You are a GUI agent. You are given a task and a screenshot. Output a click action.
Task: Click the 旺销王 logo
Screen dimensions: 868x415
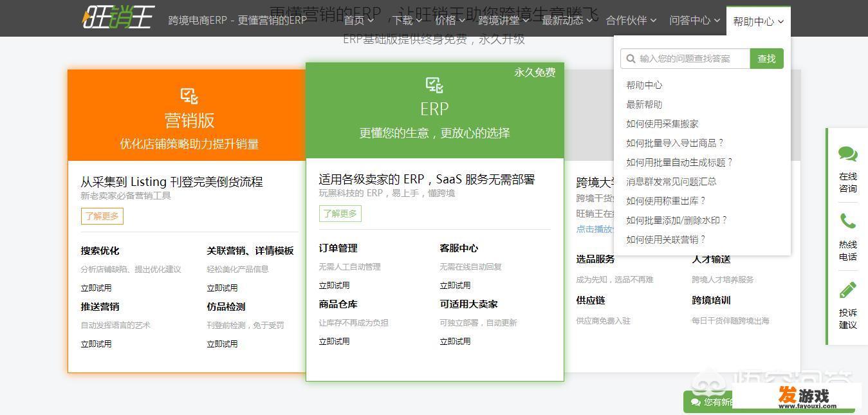tap(118, 17)
